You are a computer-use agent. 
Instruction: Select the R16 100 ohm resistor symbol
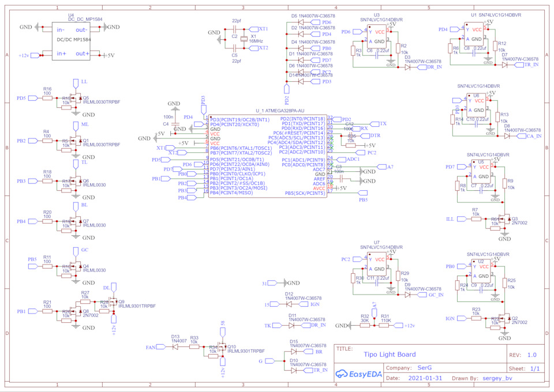coord(47,98)
